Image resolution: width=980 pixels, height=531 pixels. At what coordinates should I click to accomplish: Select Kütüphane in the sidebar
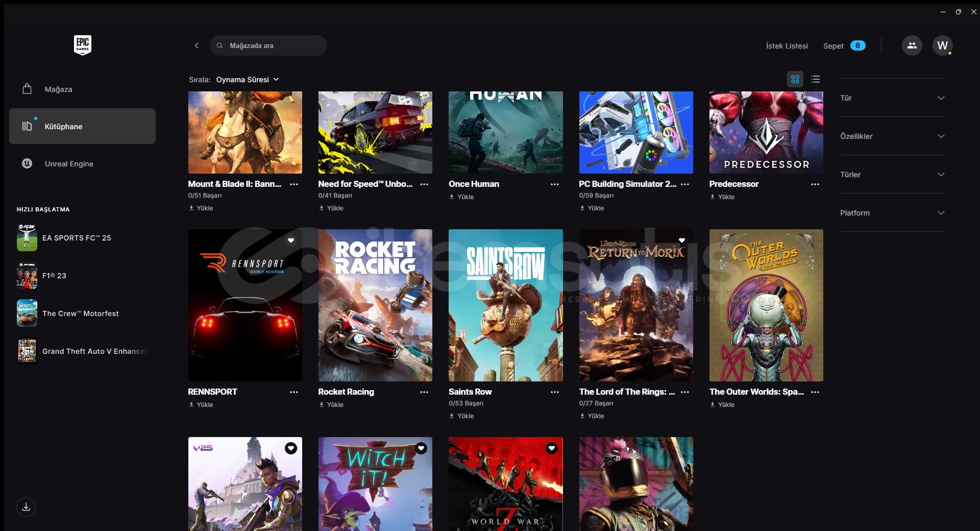[x=82, y=126]
